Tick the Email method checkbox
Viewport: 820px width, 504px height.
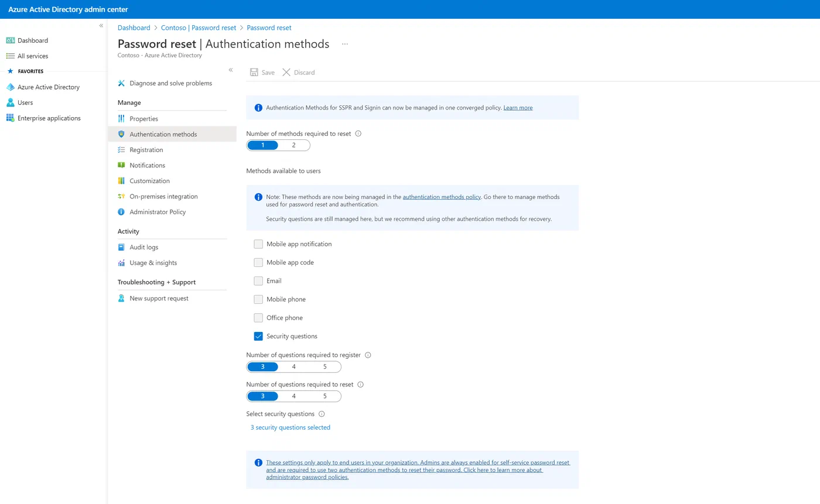tap(258, 281)
